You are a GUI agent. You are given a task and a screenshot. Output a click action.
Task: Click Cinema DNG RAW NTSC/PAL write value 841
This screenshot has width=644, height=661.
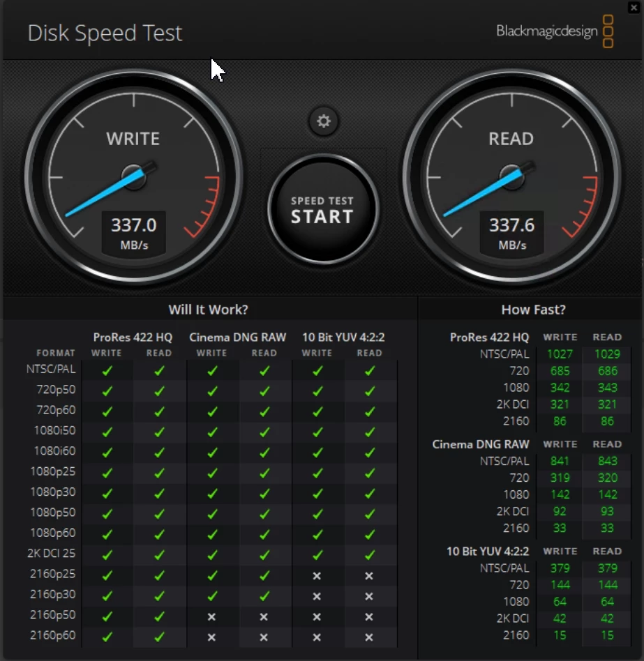click(560, 461)
